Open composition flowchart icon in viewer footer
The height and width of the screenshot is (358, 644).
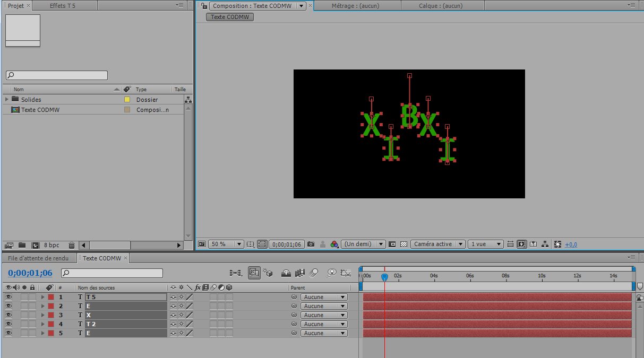[x=545, y=244]
